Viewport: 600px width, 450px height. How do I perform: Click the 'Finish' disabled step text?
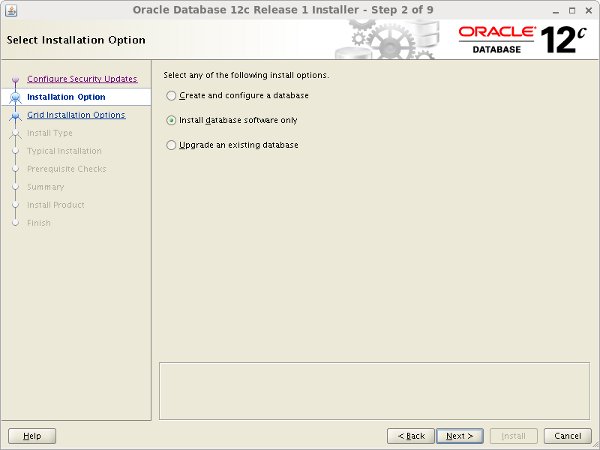tap(39, 223)
